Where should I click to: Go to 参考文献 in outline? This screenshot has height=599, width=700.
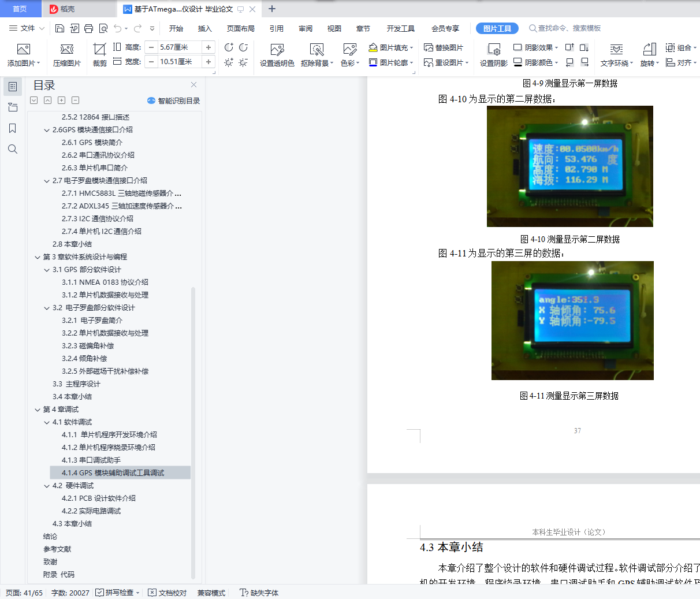(x=57, y=549)
